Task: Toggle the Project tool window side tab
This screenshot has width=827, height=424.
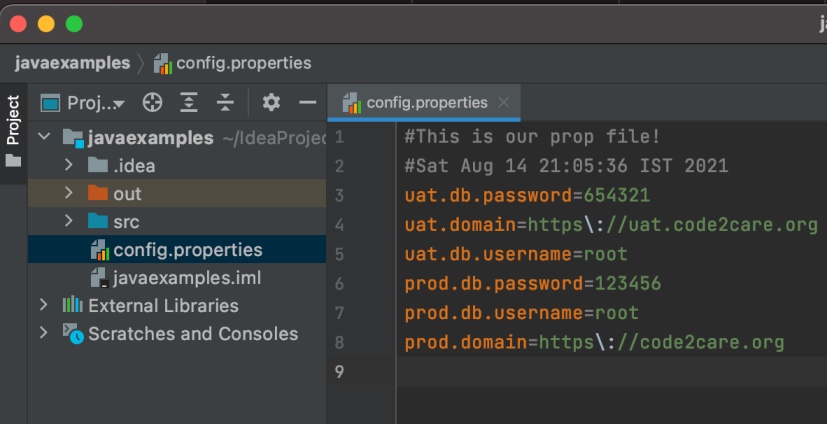Action: tap(13, 121)
